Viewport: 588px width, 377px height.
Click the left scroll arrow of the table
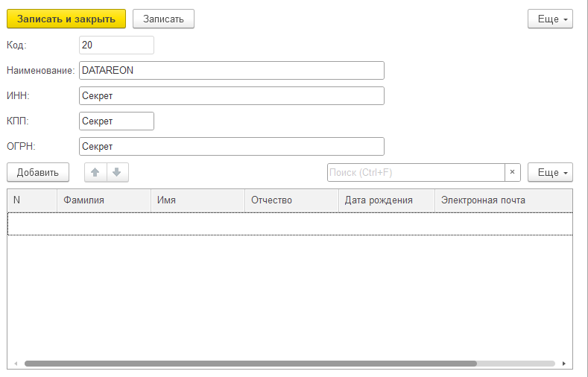pos(14,364)
